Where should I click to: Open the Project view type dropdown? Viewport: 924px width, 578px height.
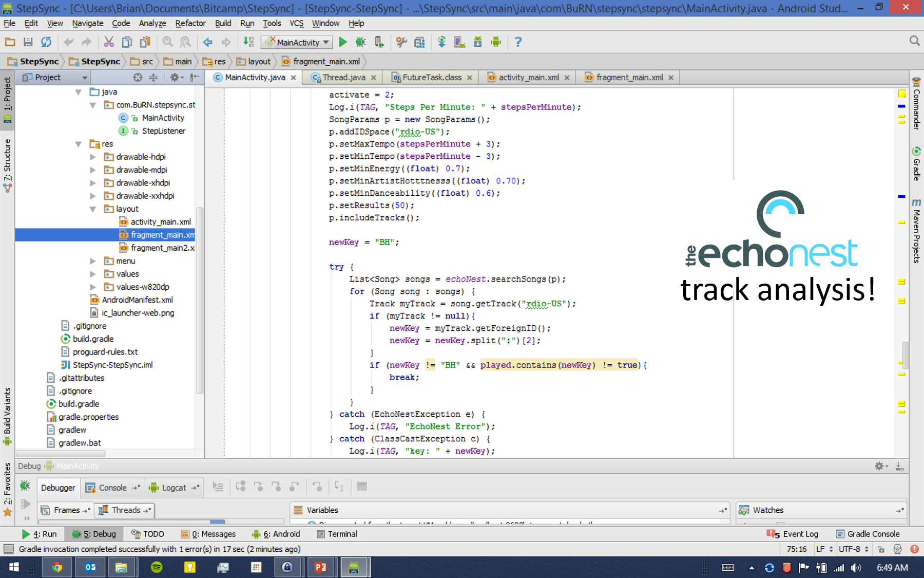[54, 78]
